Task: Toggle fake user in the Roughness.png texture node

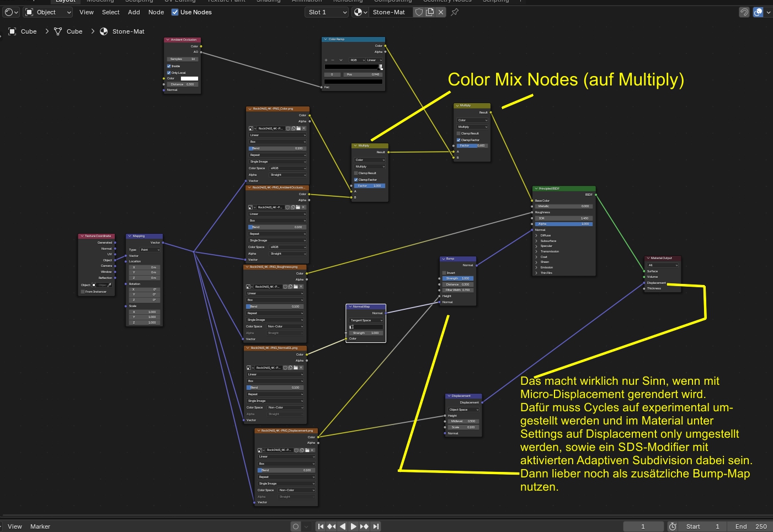Action: [x=285, y=287]
